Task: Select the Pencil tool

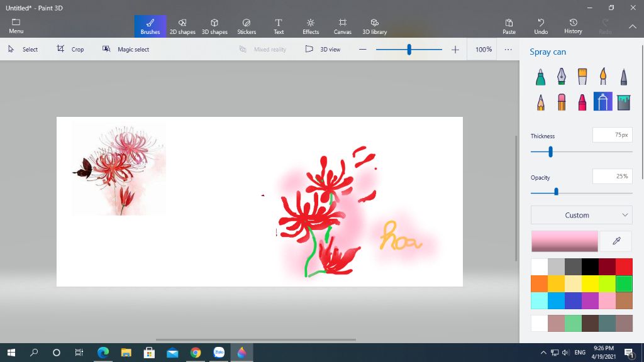Action: click(540, 102)
